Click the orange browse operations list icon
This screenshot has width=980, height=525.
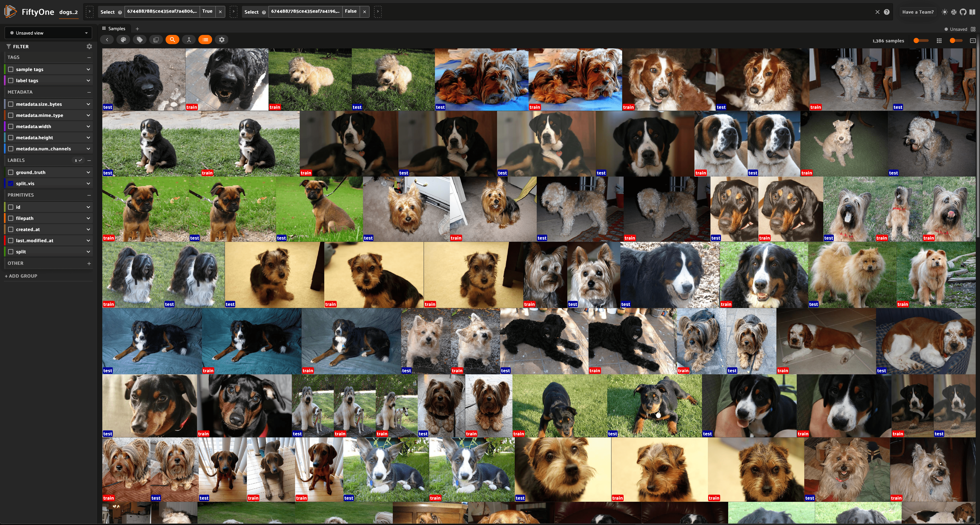tap(205, 40)
